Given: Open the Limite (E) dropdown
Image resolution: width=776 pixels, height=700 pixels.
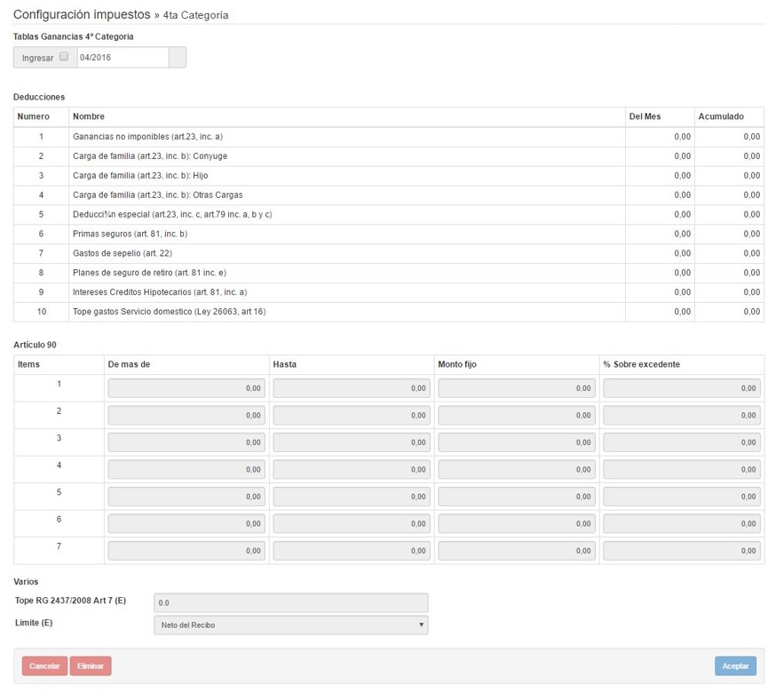Looking at the screenshot, I should tap(290, 624).
